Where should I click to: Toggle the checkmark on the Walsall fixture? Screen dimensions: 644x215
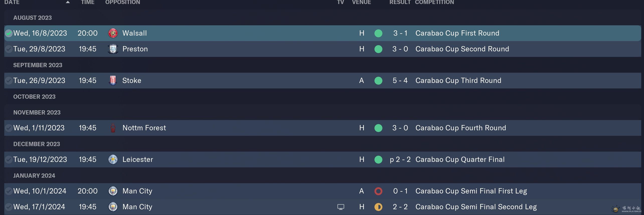pos(9,33)
